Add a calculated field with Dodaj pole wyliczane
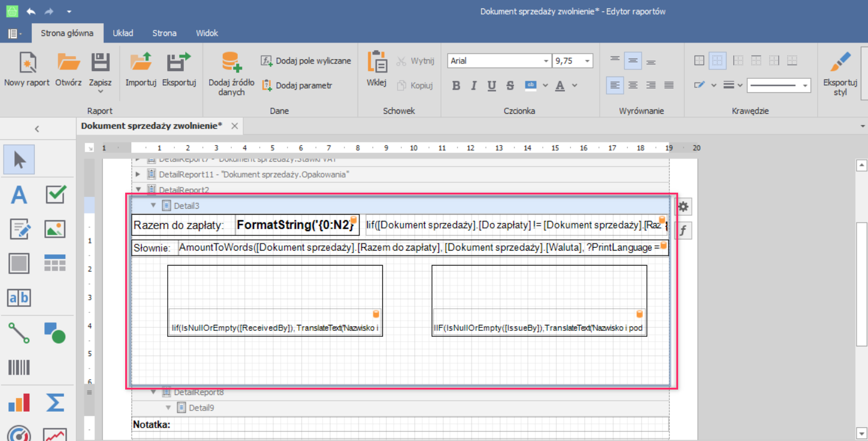 (x=306, y=61)
